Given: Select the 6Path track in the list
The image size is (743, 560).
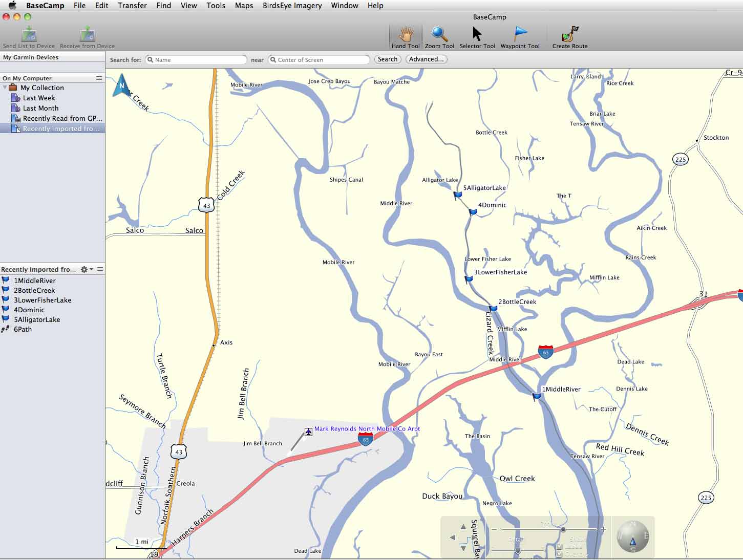Looking at the screenshot, I should pyautogui.click(x=23, y=329).
